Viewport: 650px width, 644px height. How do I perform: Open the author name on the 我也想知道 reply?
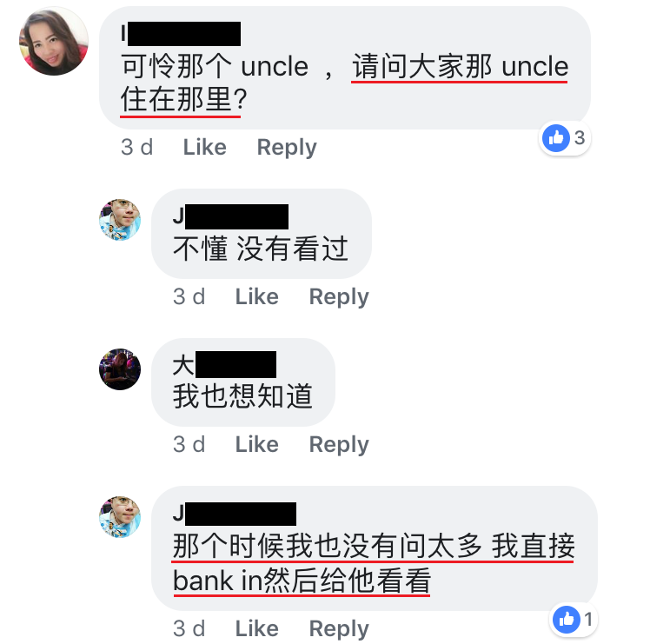[x=224, y=364]
